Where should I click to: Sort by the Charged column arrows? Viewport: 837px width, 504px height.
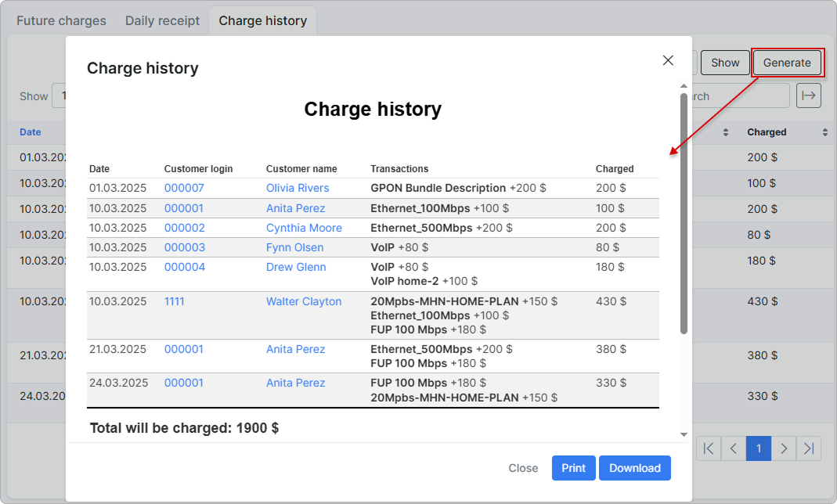click(825, 132)
